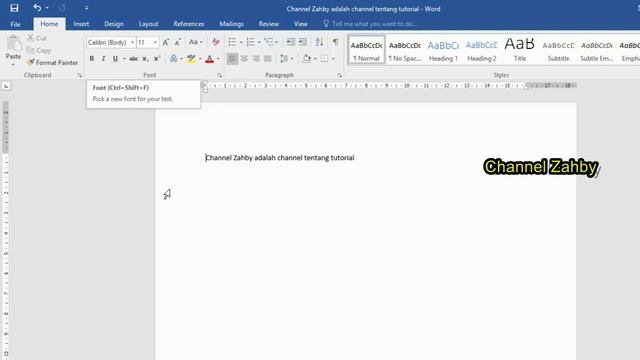The width and height of the screenshot is (640, 360).
Task: Click the Borders icon
Action: coord(324,59)
